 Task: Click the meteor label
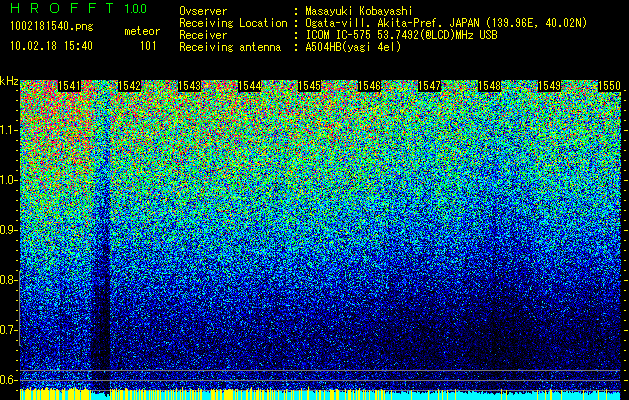[x=142, y=31]
